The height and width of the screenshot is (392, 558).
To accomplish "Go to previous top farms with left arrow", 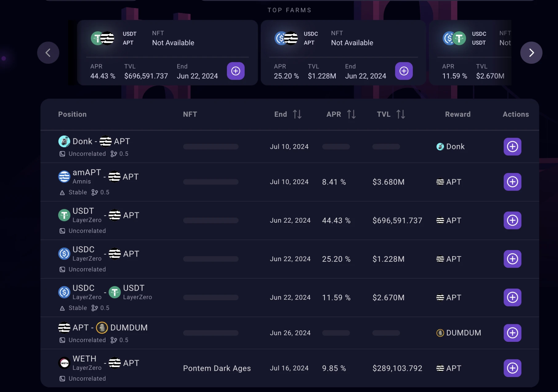I will [x=48, y=53].
